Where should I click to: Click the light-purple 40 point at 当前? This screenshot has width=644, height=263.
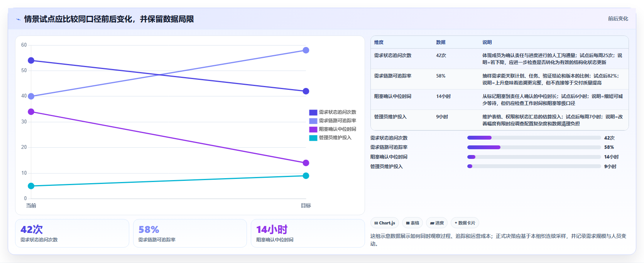[x=31, y=96]
